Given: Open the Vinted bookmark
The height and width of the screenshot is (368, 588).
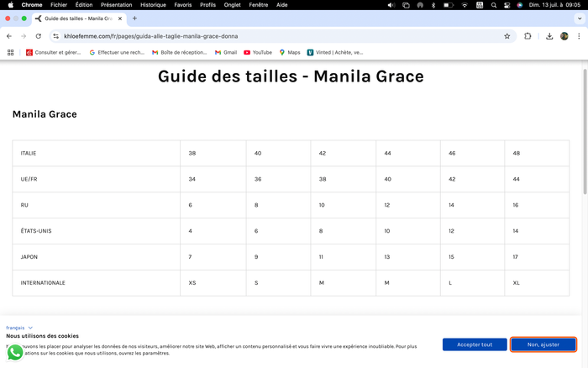Looking at the screenshot, I should [x=335, y=53].
